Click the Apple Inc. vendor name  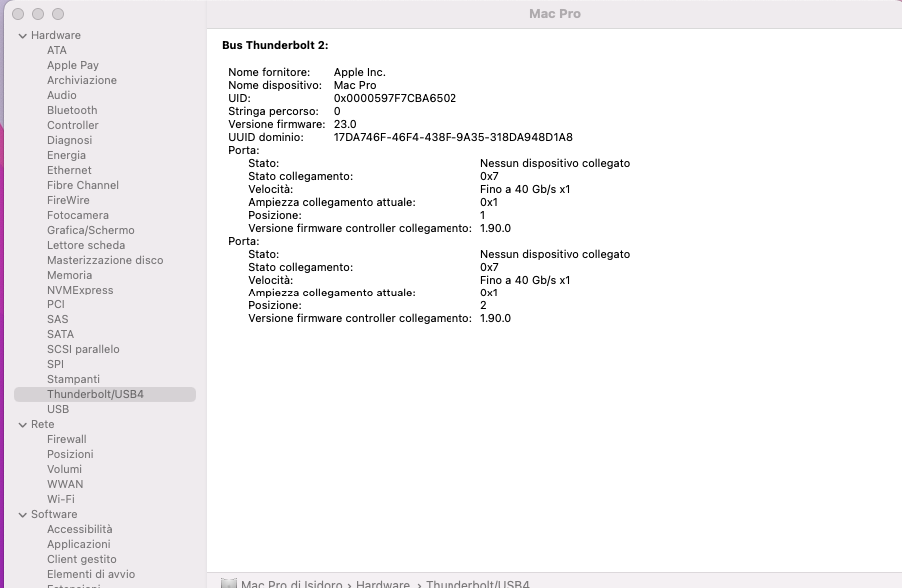(x=360, y=72)
